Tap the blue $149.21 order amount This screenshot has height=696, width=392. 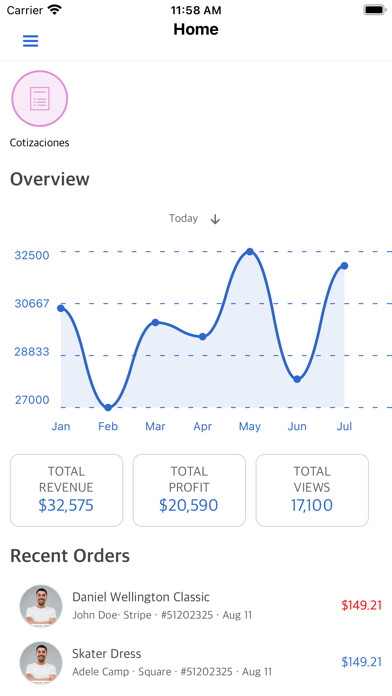tap(361, 662)
